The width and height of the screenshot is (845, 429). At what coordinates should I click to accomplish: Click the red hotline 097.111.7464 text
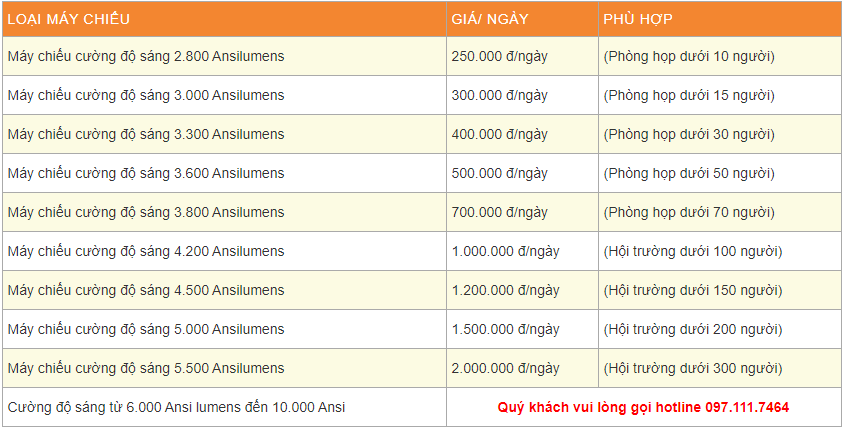tap(643, 408)
